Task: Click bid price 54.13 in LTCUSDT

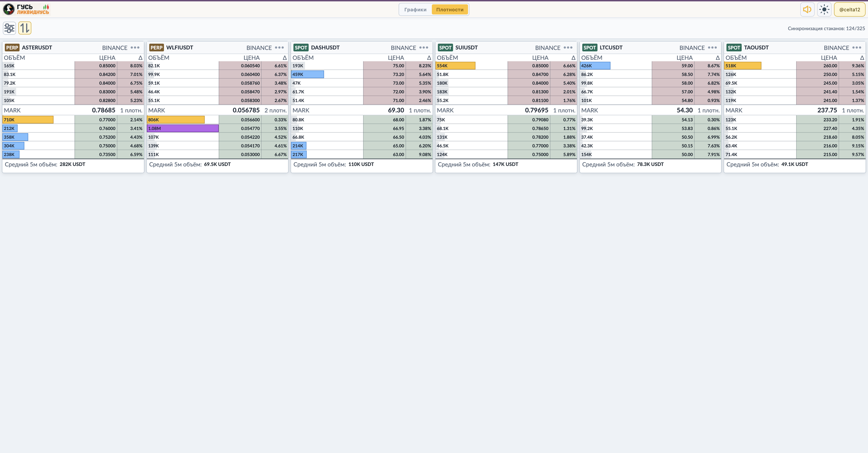Action: pyautogui.click(x=687, y=120)
